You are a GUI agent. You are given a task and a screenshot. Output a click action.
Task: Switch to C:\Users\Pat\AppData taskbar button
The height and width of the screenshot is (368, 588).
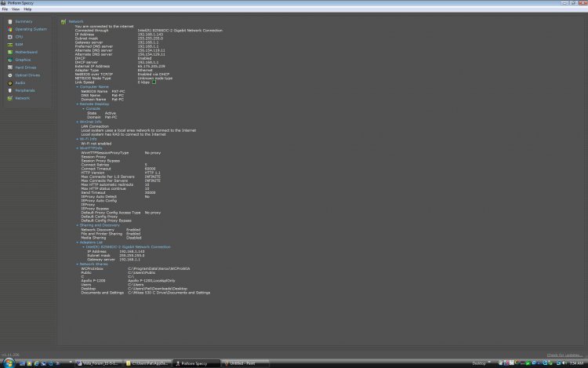[147, 363]
